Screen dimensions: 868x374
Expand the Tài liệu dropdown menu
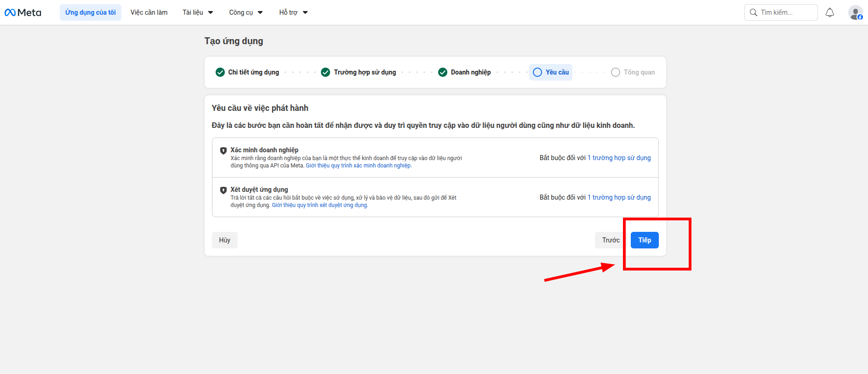click(198, 12)
